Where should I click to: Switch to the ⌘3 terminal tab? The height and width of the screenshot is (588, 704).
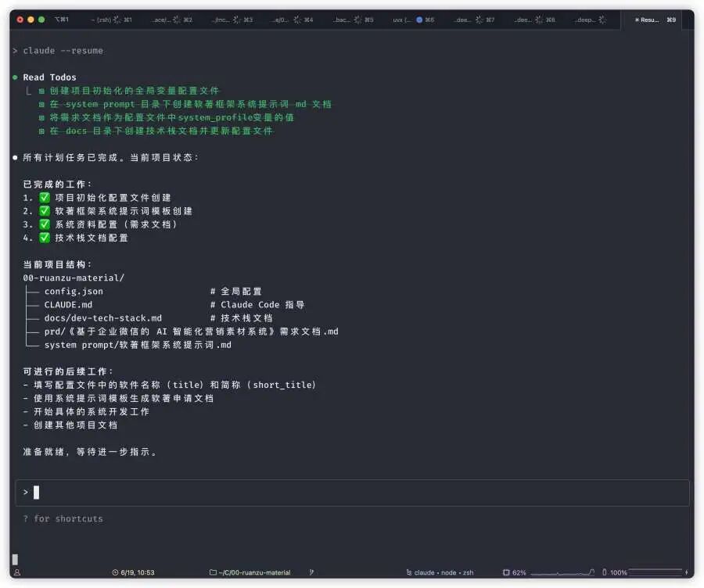tap(232, 20)
